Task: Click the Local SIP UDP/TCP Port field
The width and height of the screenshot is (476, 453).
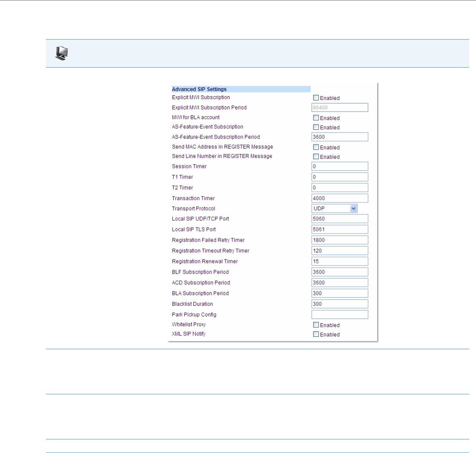Action: click(340, 219)
